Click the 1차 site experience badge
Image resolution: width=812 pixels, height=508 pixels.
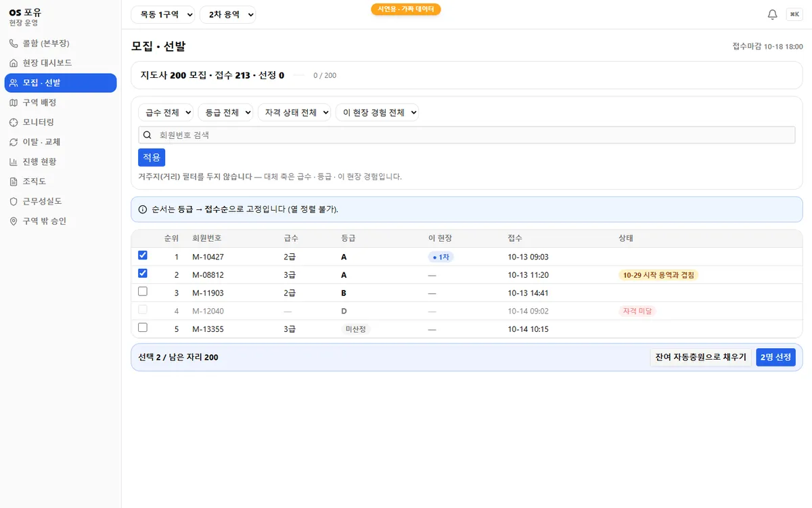pos(441,257)
